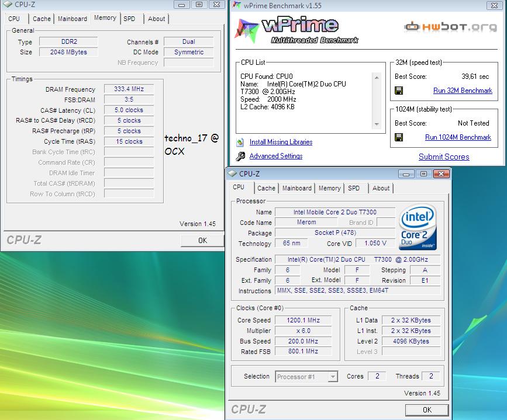Click the CAS# Latency 5.0 clocks field
Image resolution: width=507 pixels, height=420 pixels.
pos(129,110)
